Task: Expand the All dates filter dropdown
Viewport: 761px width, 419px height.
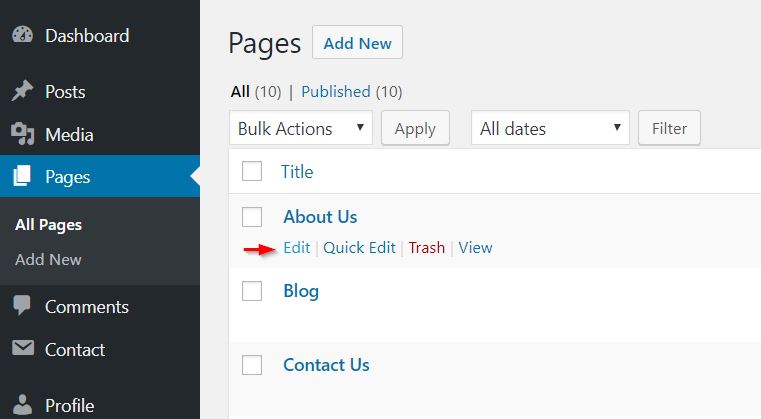Action: pyautogui.click(x=549, y=128)
